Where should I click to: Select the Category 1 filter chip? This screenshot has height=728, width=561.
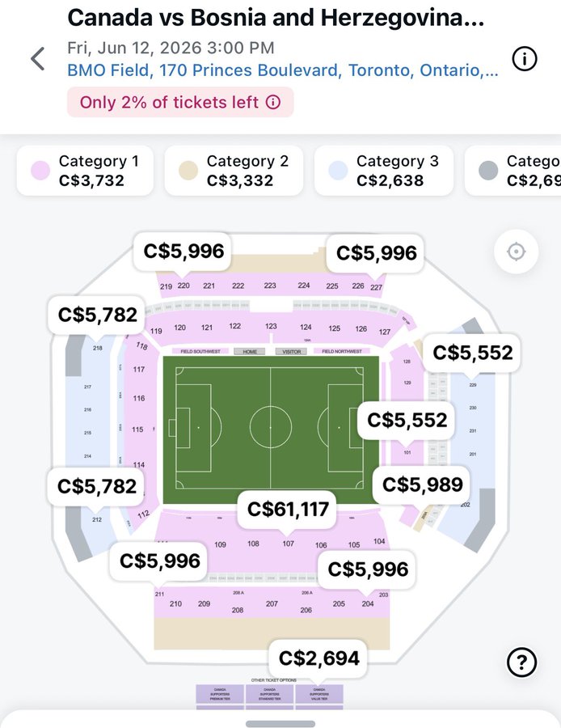pos(85,171)
